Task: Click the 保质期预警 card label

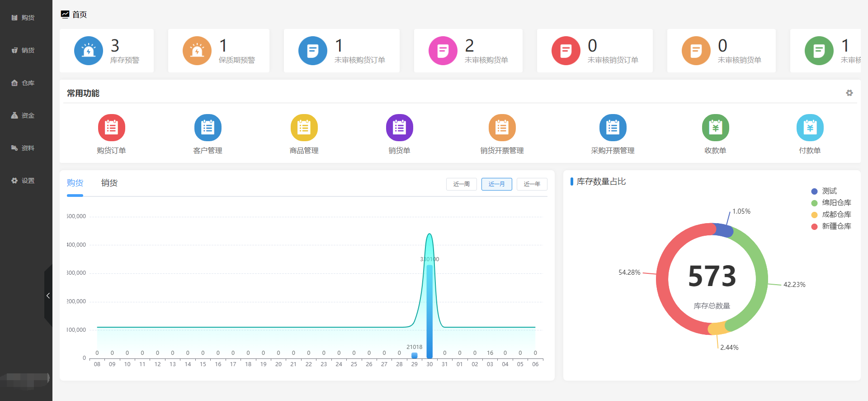Action: 237,60
